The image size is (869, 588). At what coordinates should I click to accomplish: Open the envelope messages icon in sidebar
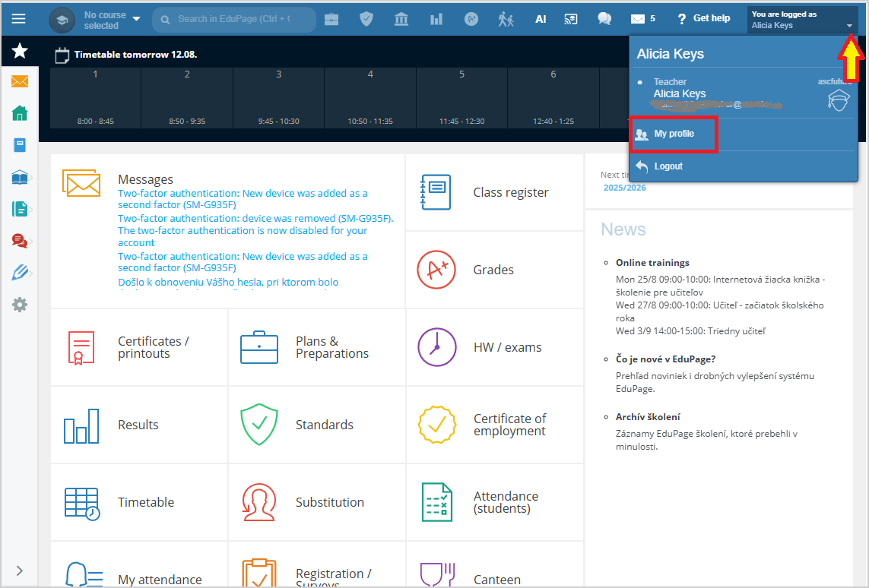click(x=20, y=81)
